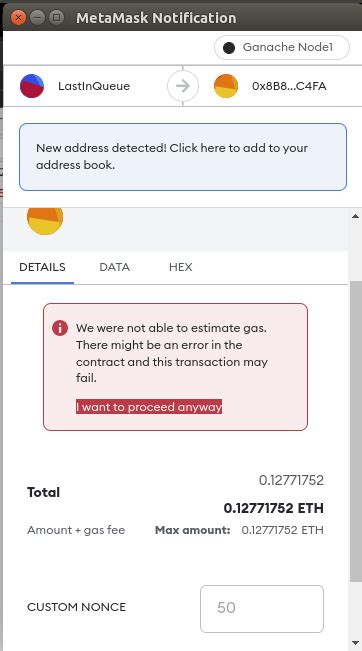Minimize the MetaMask Notification window
The image size is (362, 651).
pos(37,17)
